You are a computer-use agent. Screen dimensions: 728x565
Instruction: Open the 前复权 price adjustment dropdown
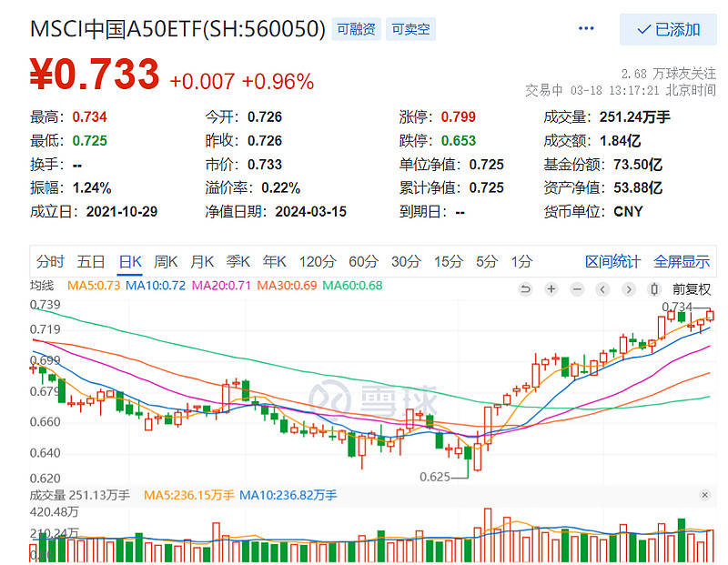[693, 288]
